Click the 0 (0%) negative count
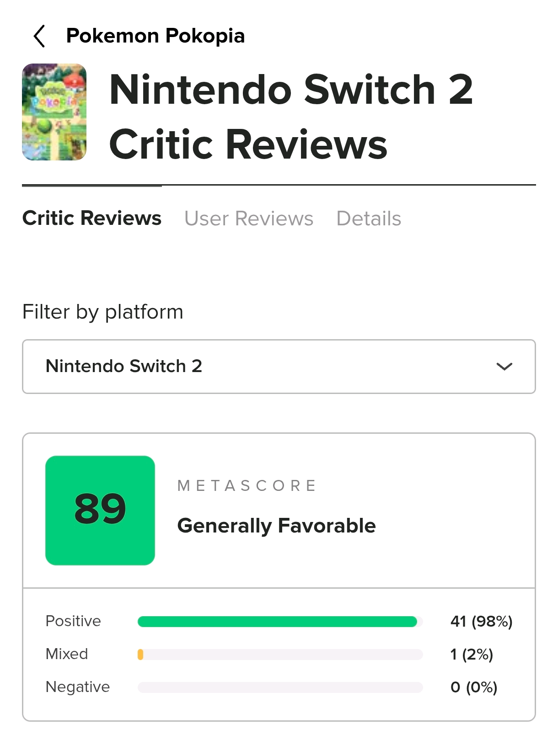Screen dimensions: 558x756 (474, 687)
